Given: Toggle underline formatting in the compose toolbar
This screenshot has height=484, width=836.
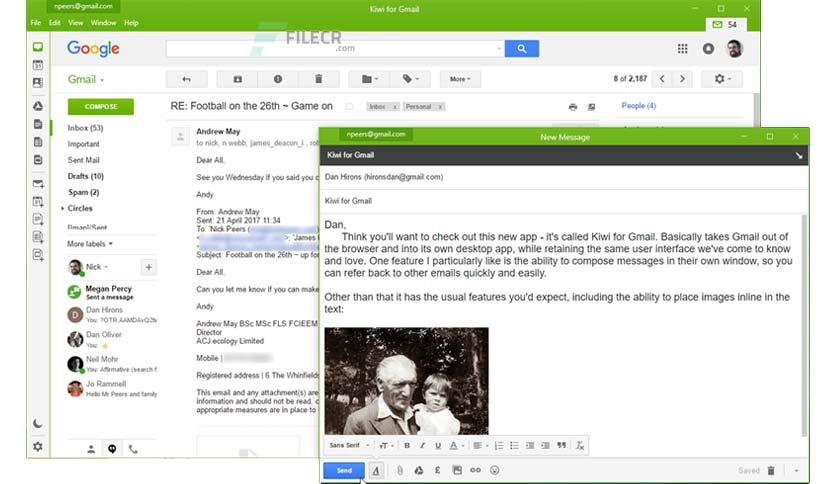Looking at the screenshot, I should pos(438,446).
